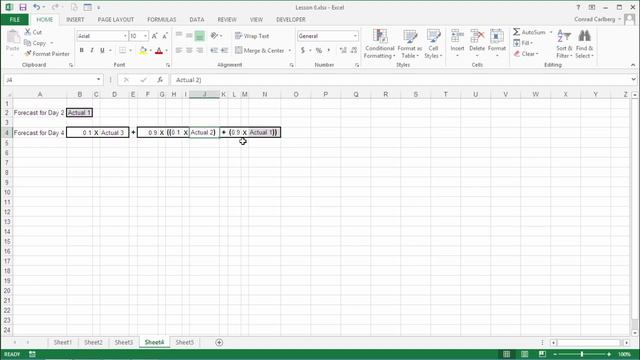Open the font name dropdown

[x=125, y=36]
